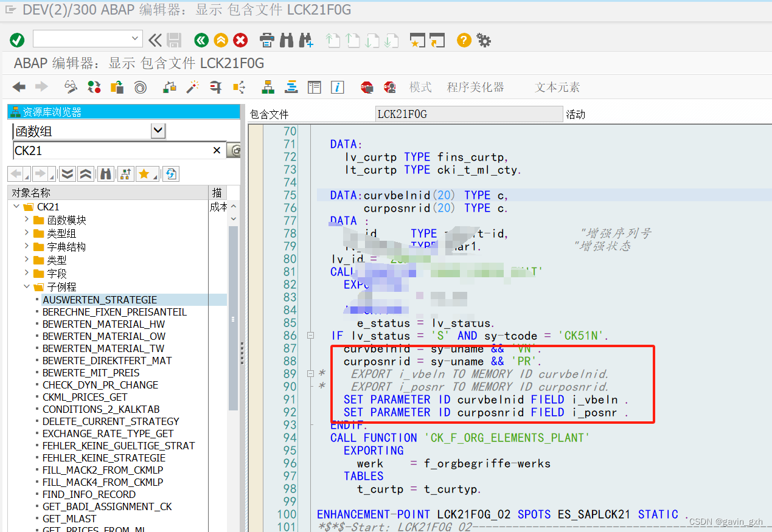Click the Last Page icon
Image resolution: width=772 pixels, height=532 pixels.
(x=391, y=40)
